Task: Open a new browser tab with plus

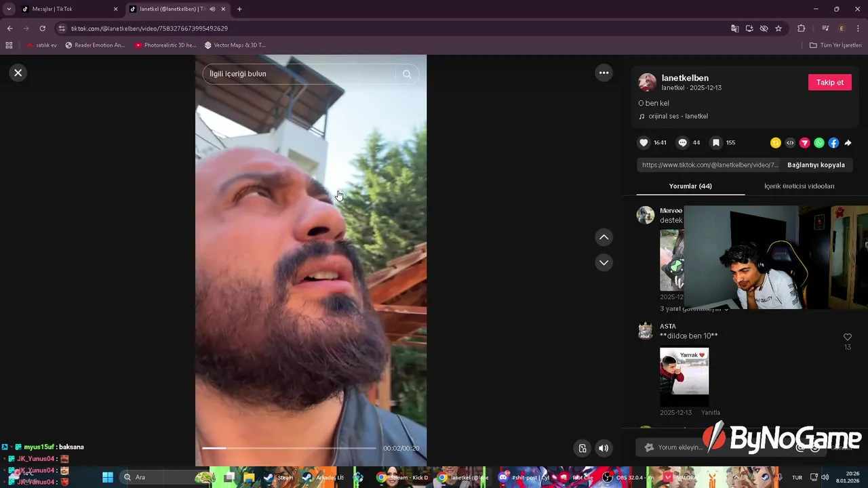Action: [x=239, y=9]
